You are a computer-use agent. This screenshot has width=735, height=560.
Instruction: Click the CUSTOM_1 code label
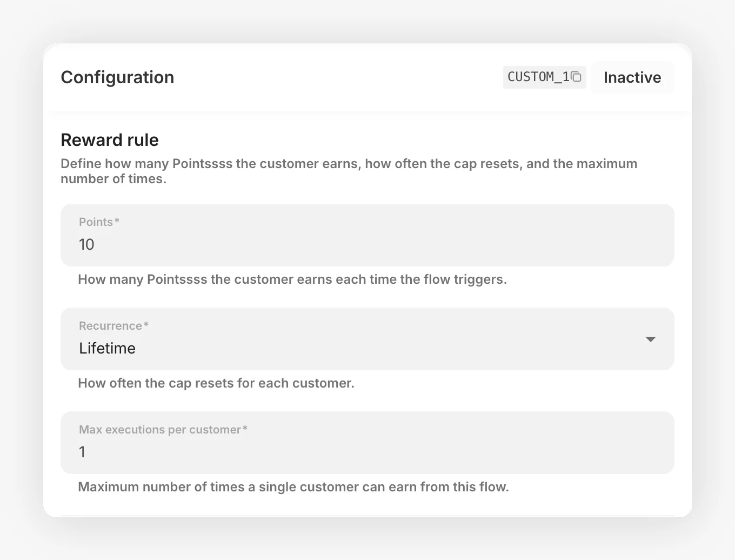(x=538, y=77)
